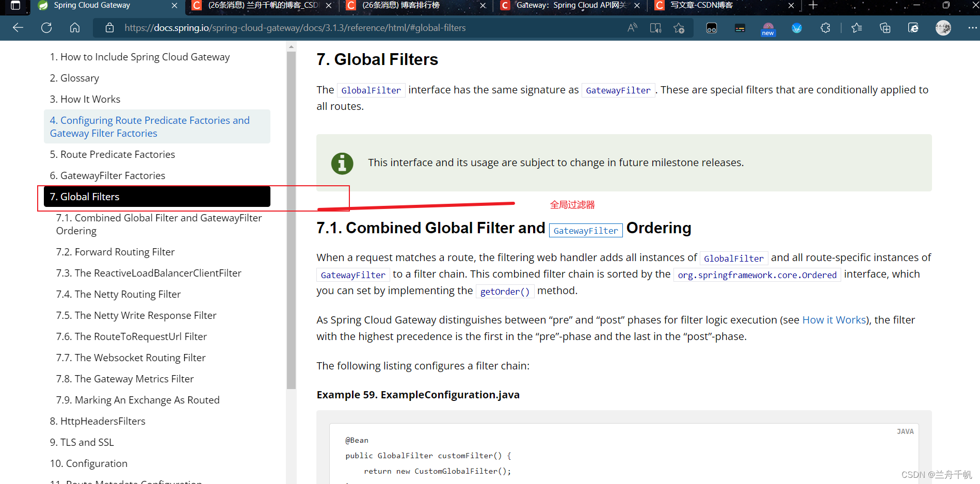Switch to the 博客排行榜 tab
This screenshot has height=484, width=980.
click(416, 6)
